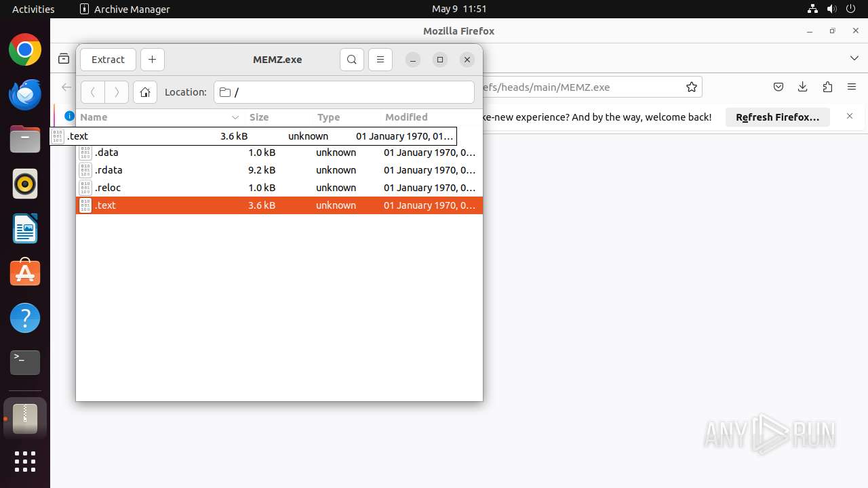Add files with the plus button
868x488 pixels.
152,60
